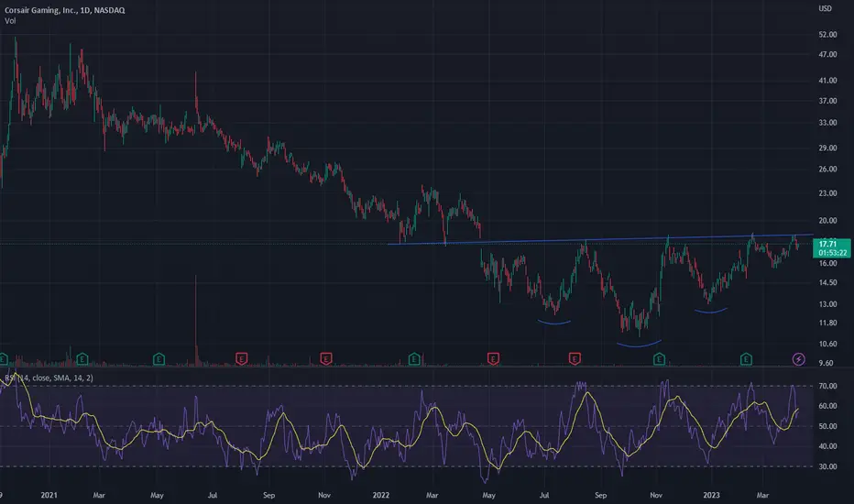
Task: Click the May label between 2021 and 2022
Action: pos(157,495)
